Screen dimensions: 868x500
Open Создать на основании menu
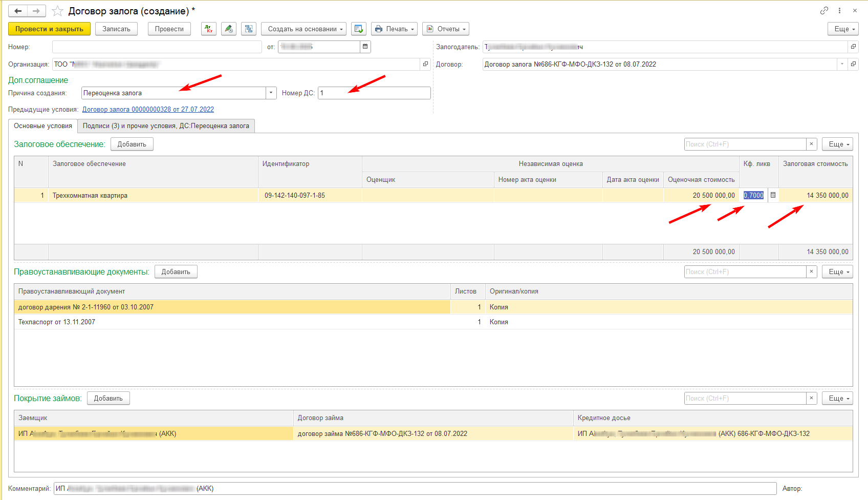(304, 29)
